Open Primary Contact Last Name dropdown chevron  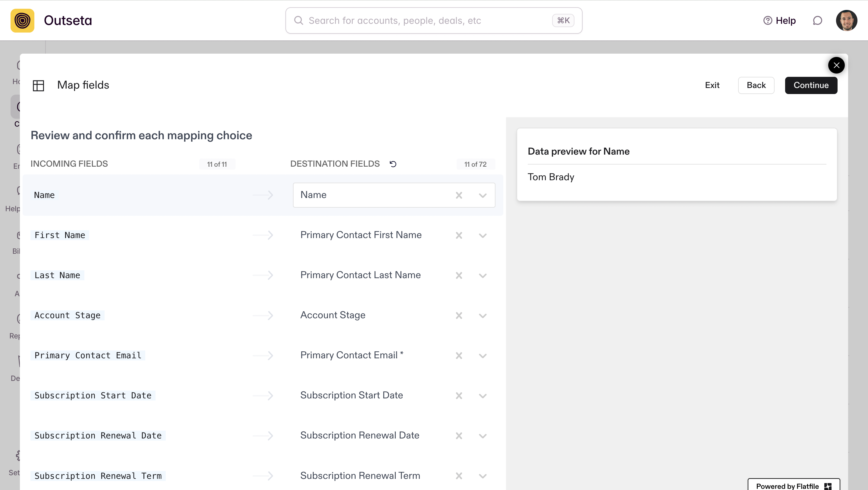[x=483, y=275]
